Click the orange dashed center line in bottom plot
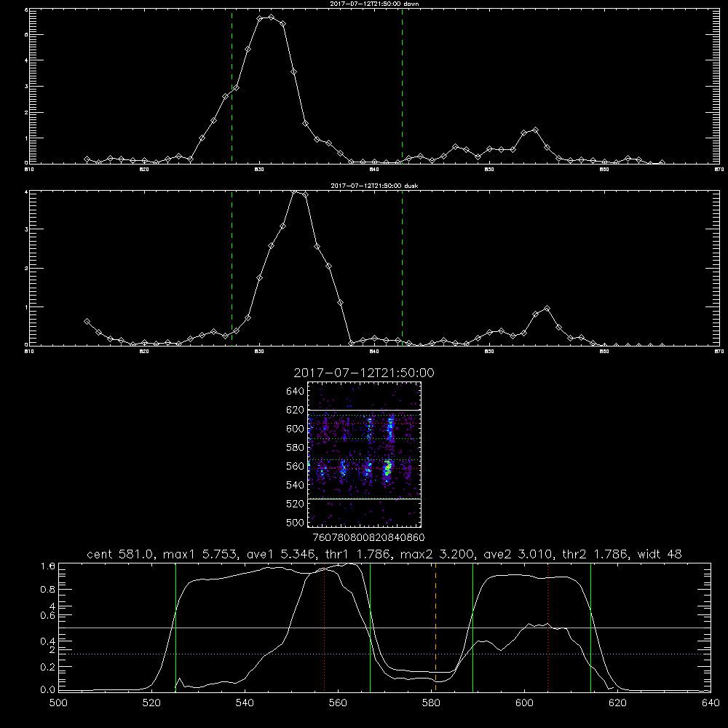This screenshot has width=728, height=728. (435, 628)
